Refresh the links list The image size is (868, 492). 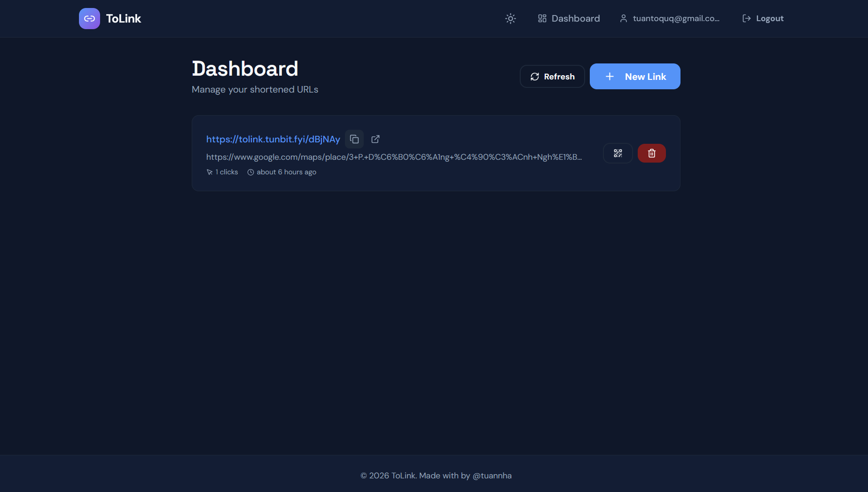click(552, 77)
